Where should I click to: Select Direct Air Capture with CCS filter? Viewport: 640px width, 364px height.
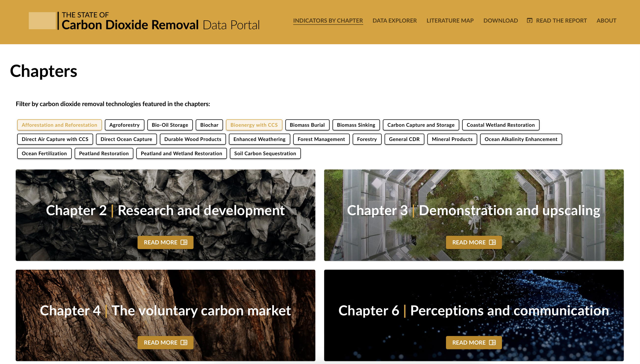55,139
